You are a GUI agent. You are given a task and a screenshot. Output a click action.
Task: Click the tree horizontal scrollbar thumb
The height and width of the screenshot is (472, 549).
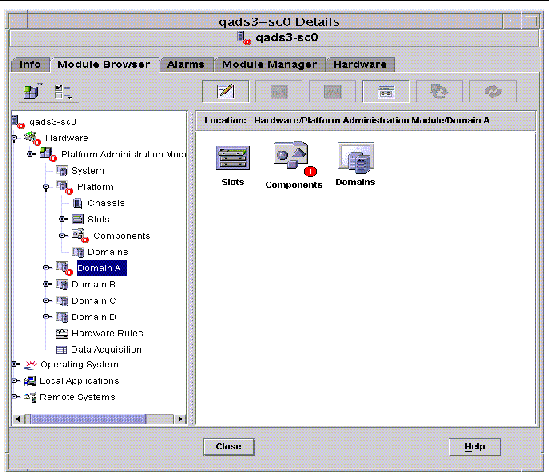(x=88, y=419)
